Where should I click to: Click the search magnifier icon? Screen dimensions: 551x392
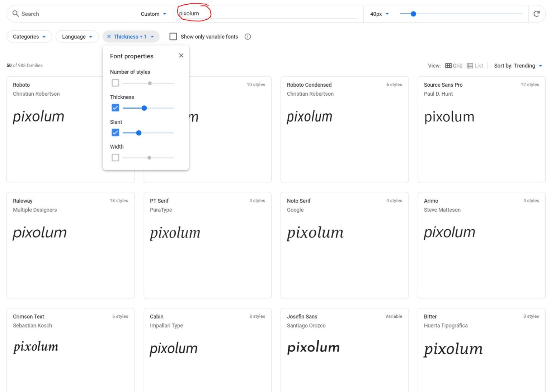(x=15, y=14)
